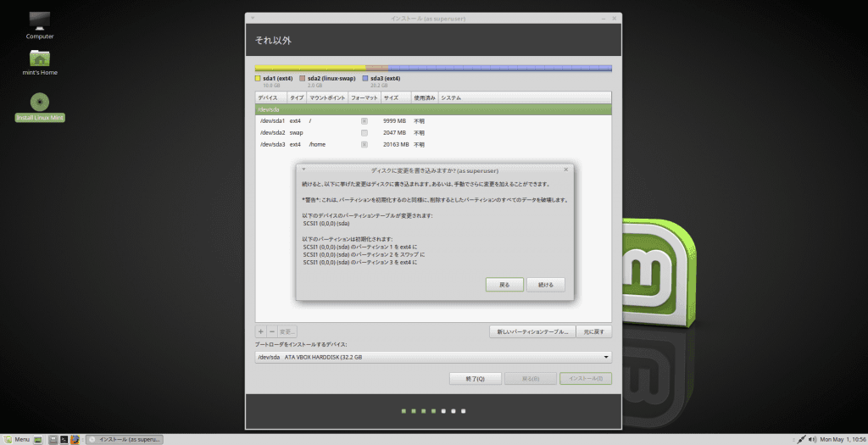Open the file manager launcher in the panel
Viewport: 868px width, 445px height.
tap(53, 439)
